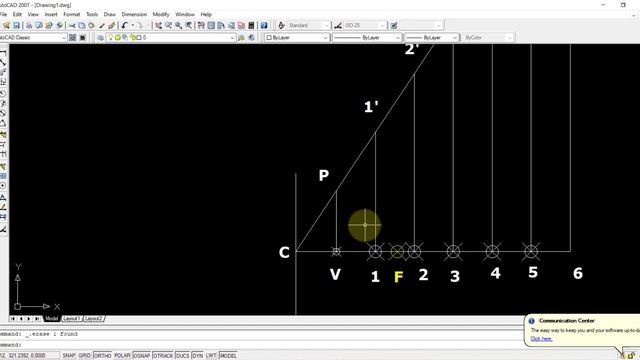Save the drawing with the Save icon
Image resolution: width=640 pixels, height=360 pixels.
[x=16, y=25]
